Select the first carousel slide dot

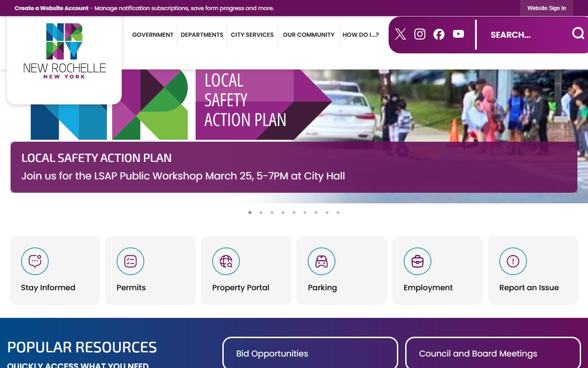(x=250, y=213)
